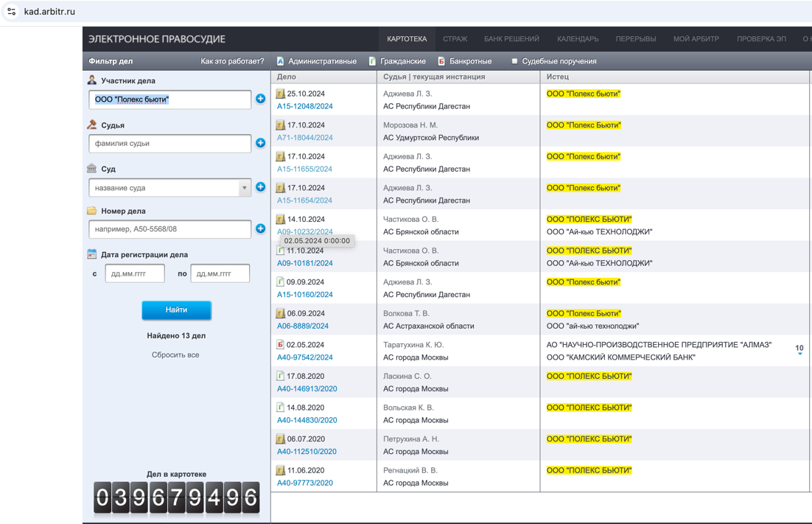Click the registration date 'по' field

[x=220, y=273]
